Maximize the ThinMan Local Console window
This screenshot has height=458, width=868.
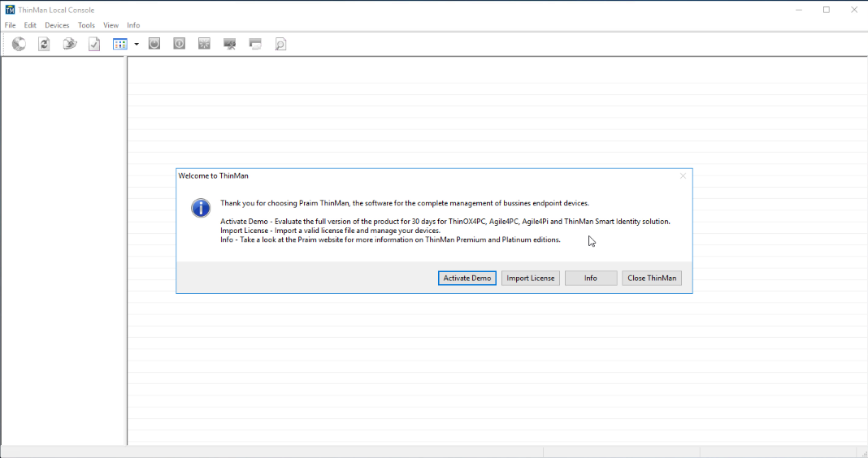(x=827, y=10)
